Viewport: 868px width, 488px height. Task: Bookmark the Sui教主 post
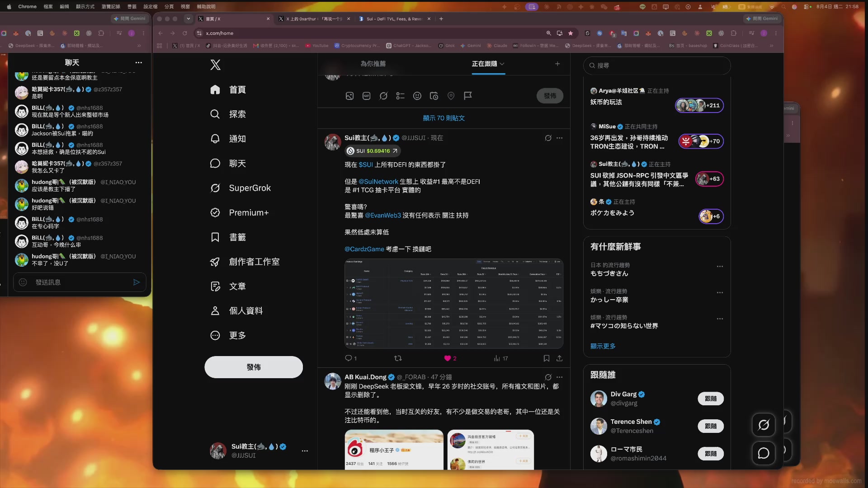(x=546, y=358)
